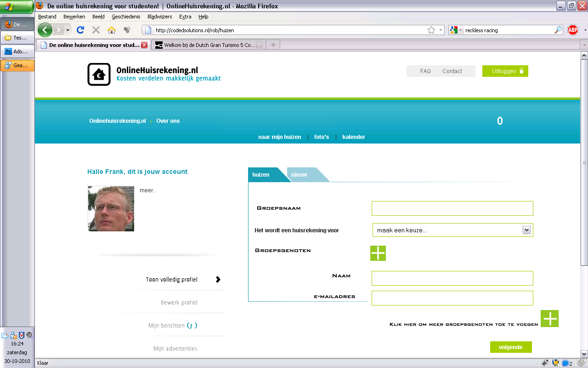Click the Uitloggen button

coord(505,71)
